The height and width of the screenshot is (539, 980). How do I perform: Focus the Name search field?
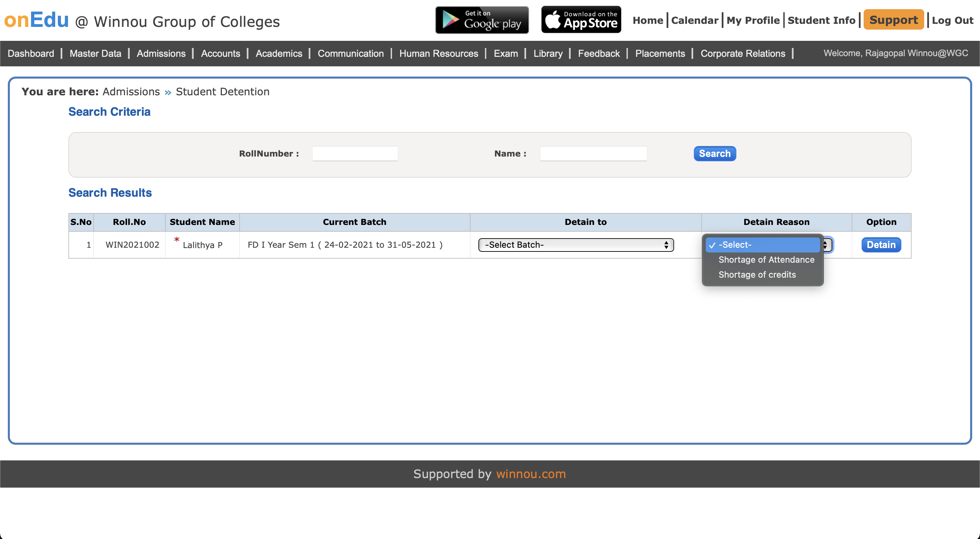pyautogui.click(x=593, y=154)
